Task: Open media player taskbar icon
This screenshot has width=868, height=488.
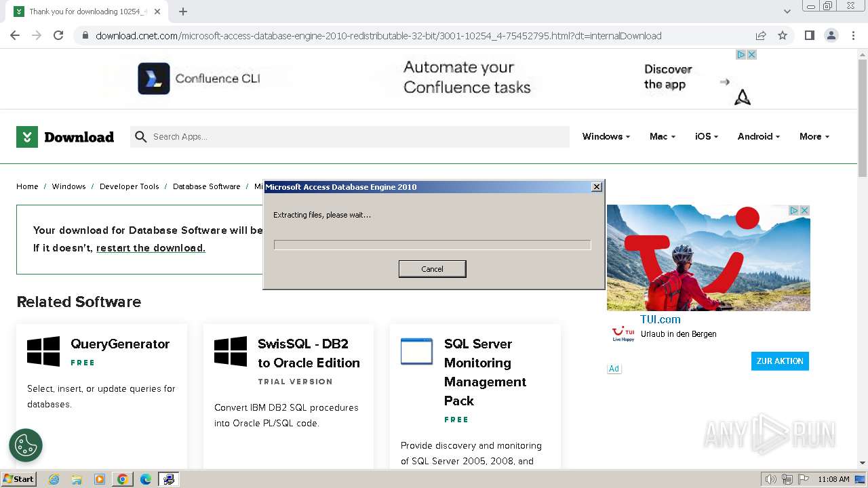Action: 100,479
